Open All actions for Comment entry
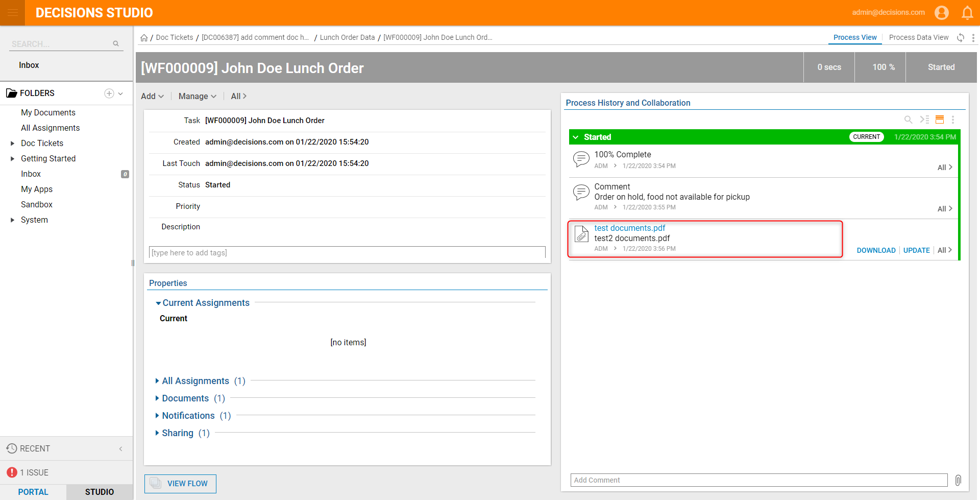The height and width of the screenshot is (500, 980). tap(945, 209)
